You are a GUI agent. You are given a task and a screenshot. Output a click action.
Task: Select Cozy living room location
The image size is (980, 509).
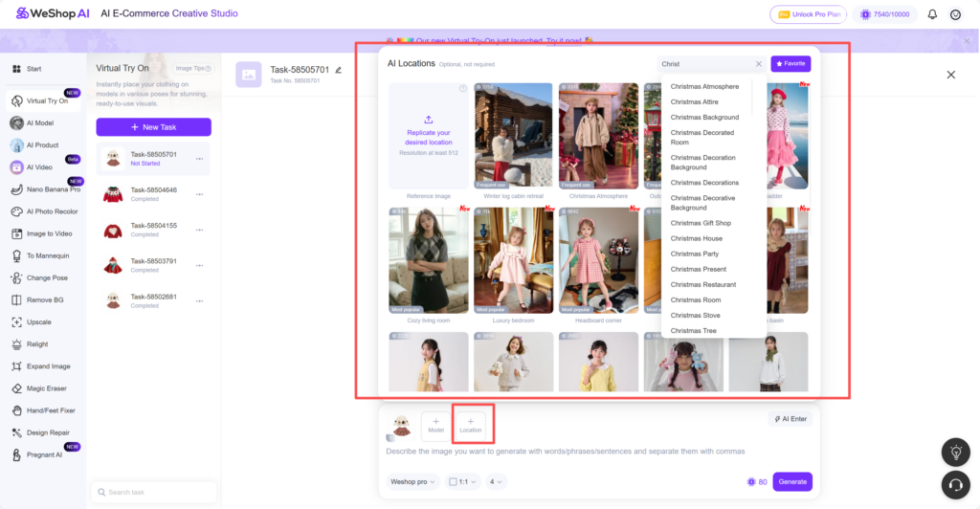pos(428,260)
